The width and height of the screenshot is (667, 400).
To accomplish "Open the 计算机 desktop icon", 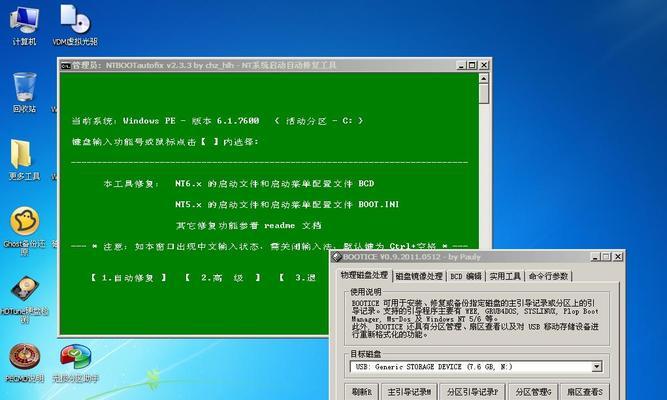I will [x=24, y=24].
